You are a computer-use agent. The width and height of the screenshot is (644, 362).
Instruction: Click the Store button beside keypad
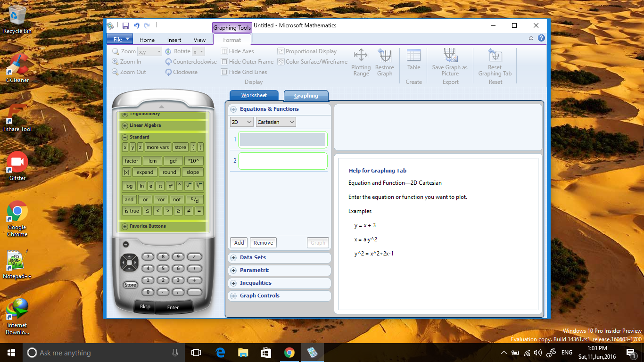pos(130,285)
